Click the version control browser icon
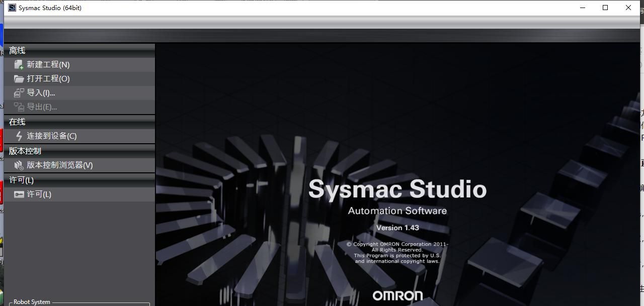The width and height of the screenshot is (644, 306). pyautogui.click(x=19, y=165)
